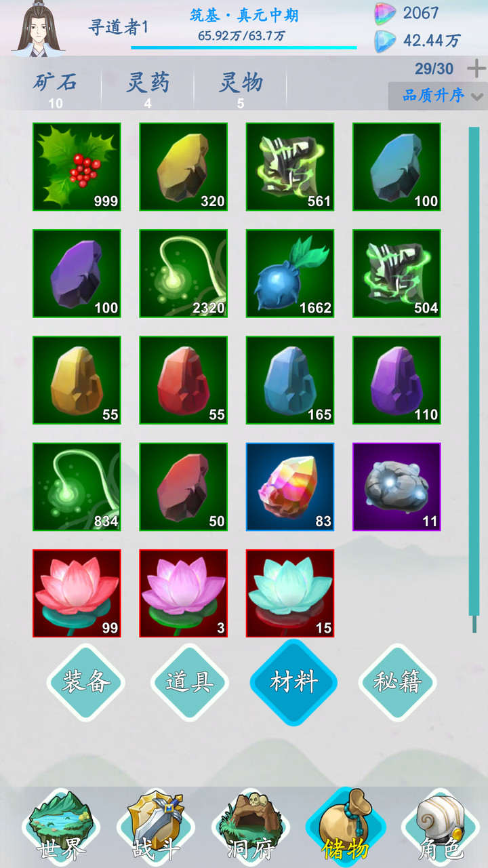The width and height of the screenshot is (488, 868).
Task: Click the teal inventory scrollbar
Action: [x=474, y=372]
